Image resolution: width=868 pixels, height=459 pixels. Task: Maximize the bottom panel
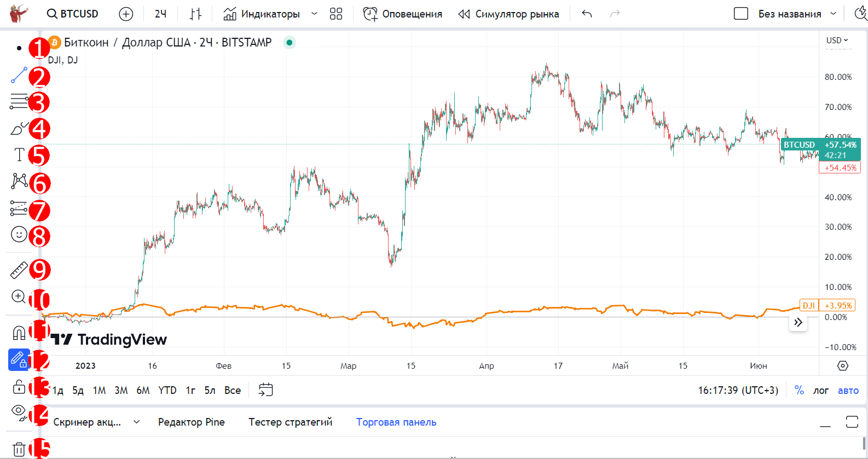[852, 422]
